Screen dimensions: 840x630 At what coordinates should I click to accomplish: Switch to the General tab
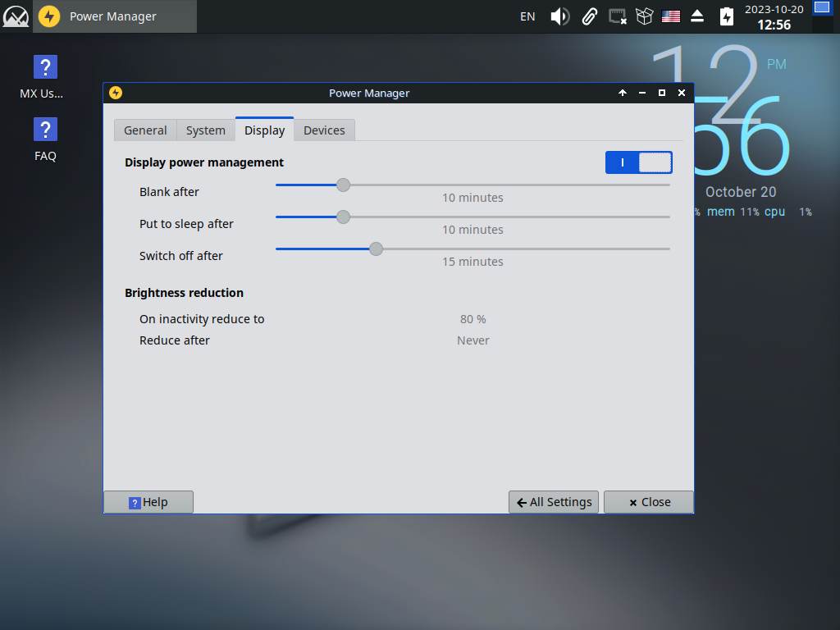tap(145, 130)
